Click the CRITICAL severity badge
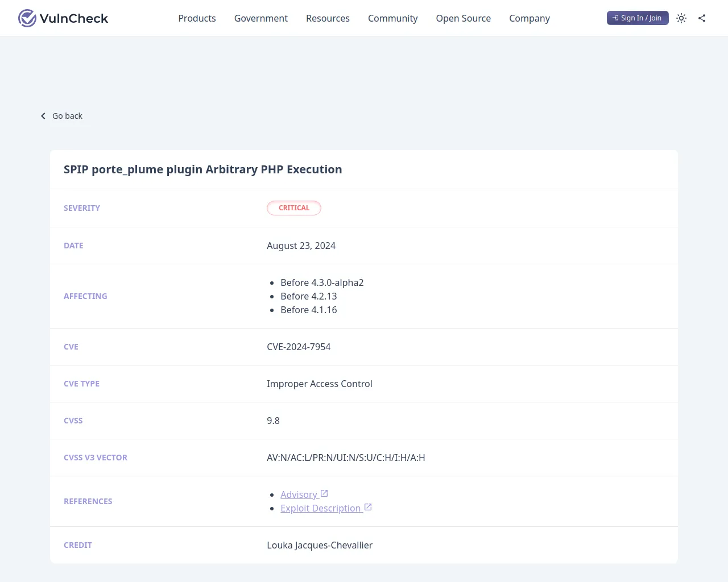The width and height of the screenshot is (728, 582). (x=294, y=208)
